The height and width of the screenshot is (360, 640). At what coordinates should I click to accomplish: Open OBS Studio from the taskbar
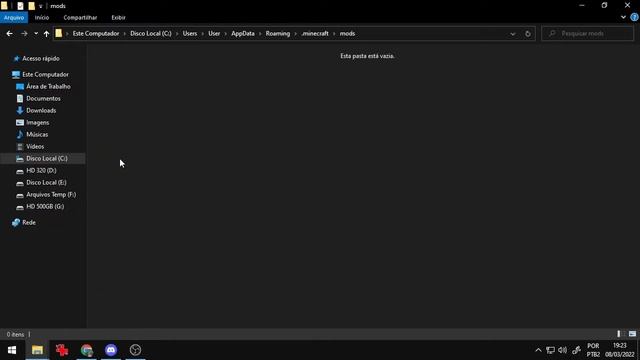[x=136, y=350]
